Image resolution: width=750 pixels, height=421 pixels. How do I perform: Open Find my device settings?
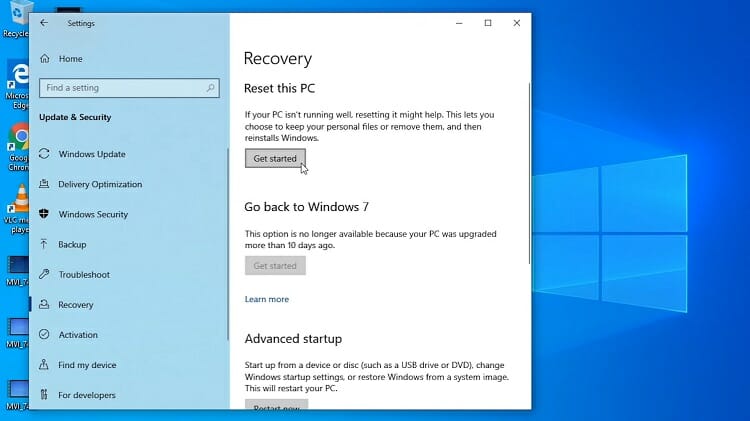pyautogui.click(x=87, y=365)
